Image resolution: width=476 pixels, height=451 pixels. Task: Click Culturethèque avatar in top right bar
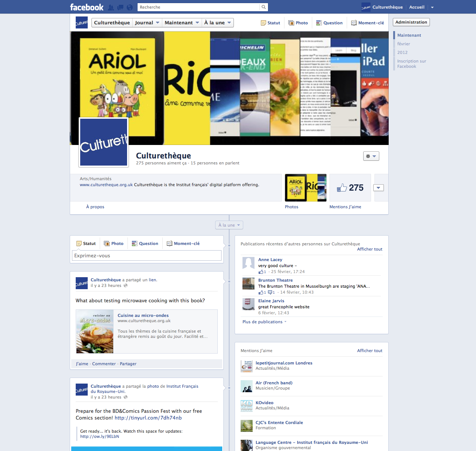click(366, 7)
